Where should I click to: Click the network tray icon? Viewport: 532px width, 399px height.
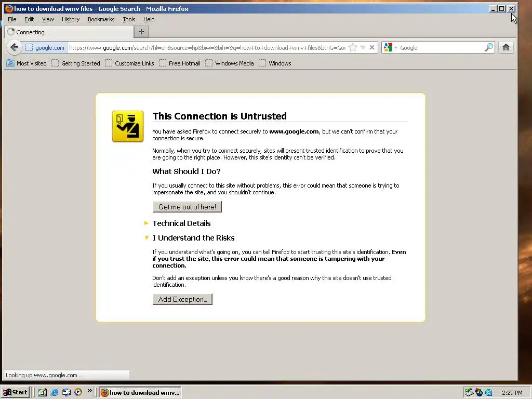469,393
